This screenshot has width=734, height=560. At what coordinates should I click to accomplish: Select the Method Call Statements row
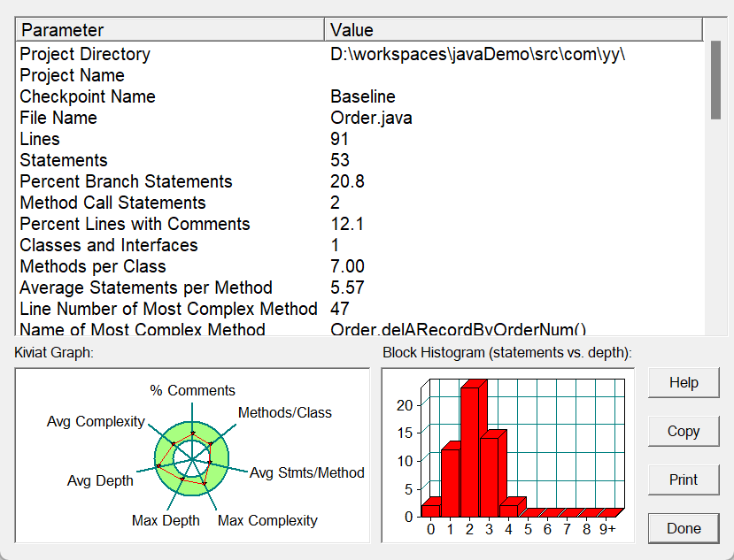click(112, 203)
